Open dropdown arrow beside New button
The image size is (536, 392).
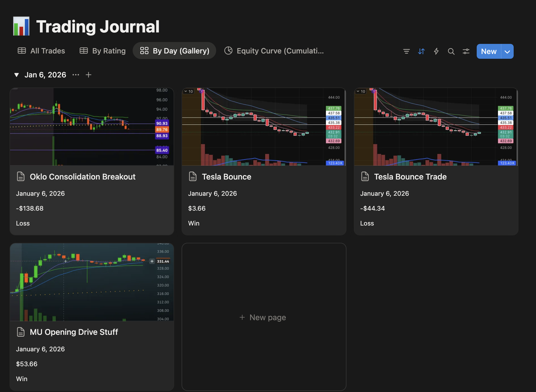click(507, 51)
